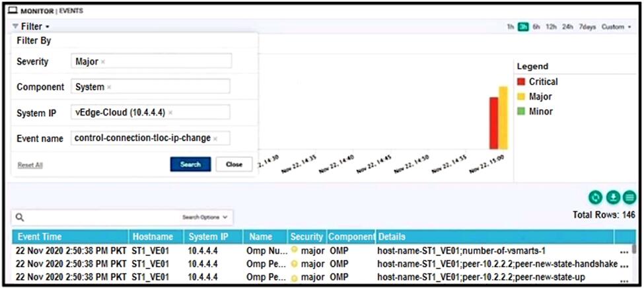Remove the System component filter tag
644x289 pixels.
pyautogui.click(x=109, y=87)
